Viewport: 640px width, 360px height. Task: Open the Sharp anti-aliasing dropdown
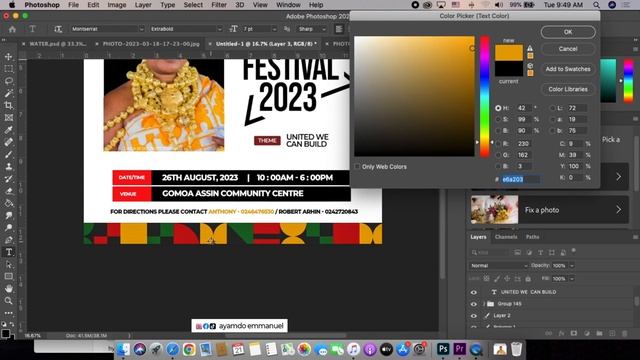[324, 29]
